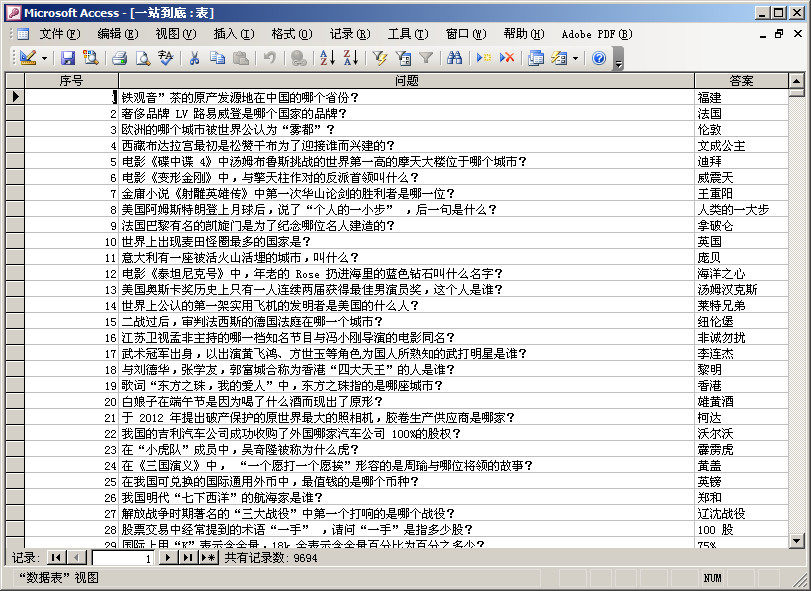Click the answer cell 辽沈战役

pyautogui.click(x=742, y=513)
